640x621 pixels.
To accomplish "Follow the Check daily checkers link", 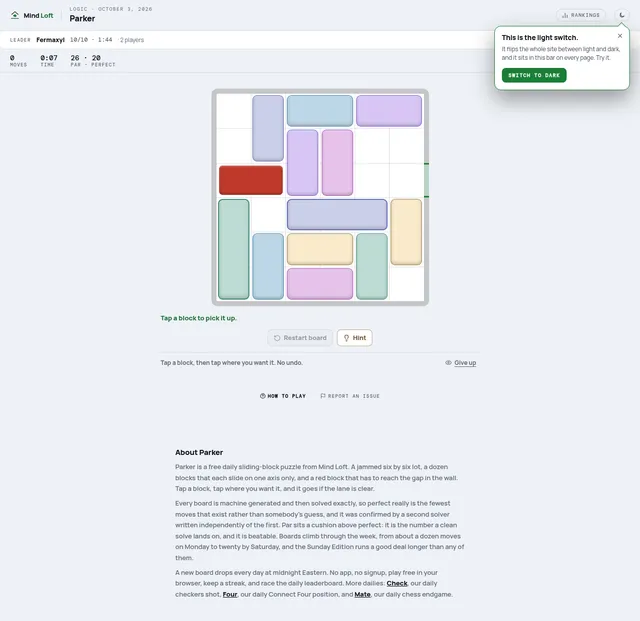I will click(397, 583).
